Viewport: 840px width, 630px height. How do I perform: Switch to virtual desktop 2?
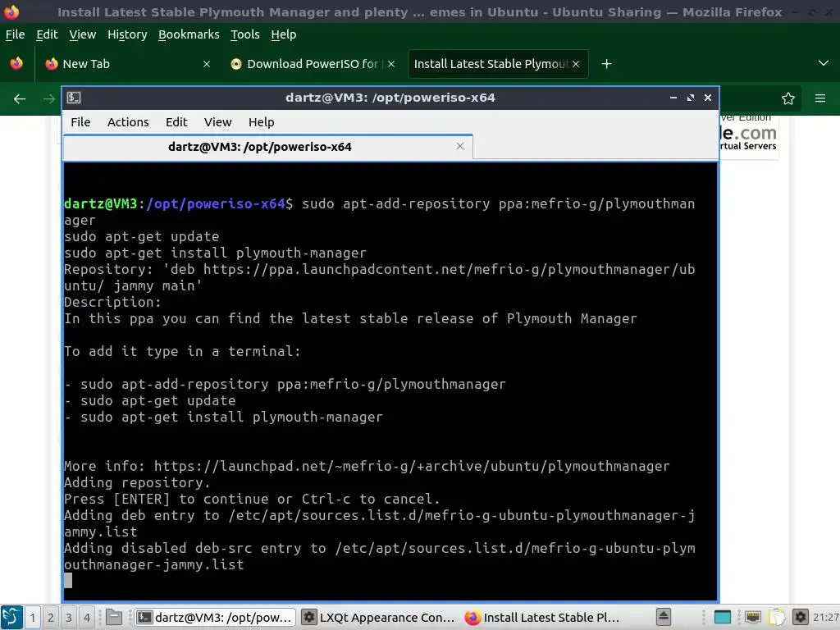click(51, 617)
